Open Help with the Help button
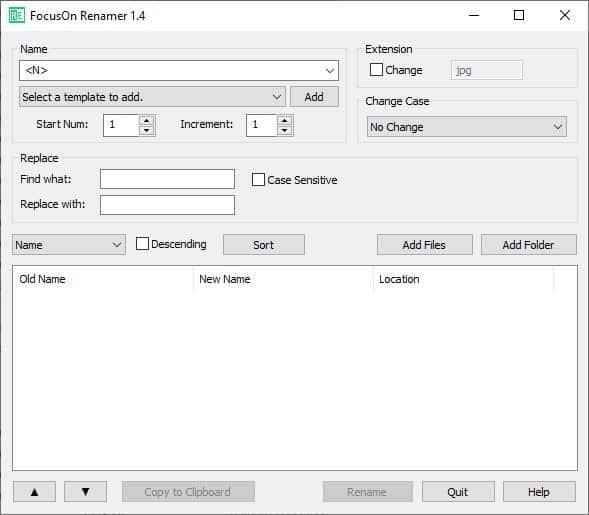Image resolution: width=589 pixels, height=515 pixels. point(539,492)
